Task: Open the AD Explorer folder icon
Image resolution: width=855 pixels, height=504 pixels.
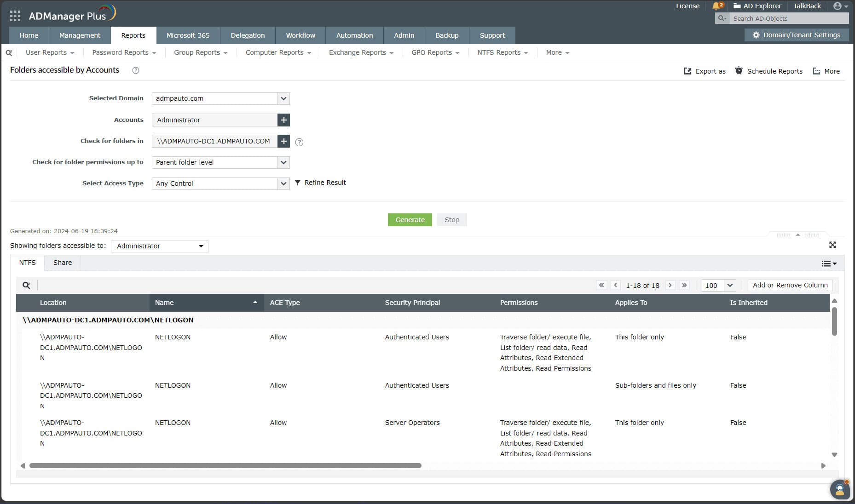Action: pos(737,6)
